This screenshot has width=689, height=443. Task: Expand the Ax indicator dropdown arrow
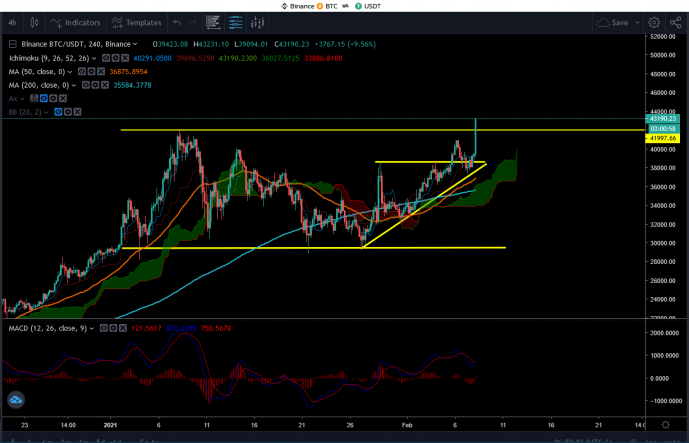(x=24, y=98)
